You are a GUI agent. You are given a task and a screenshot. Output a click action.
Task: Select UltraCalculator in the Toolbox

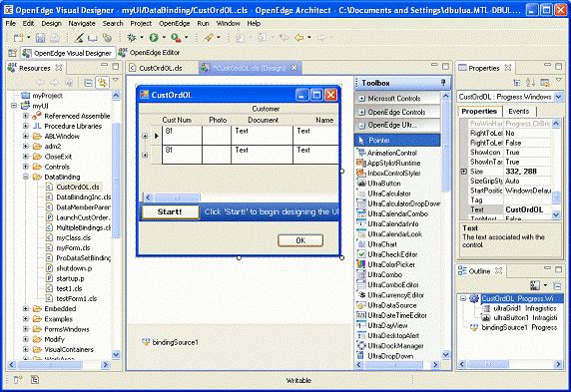(388, 194)
